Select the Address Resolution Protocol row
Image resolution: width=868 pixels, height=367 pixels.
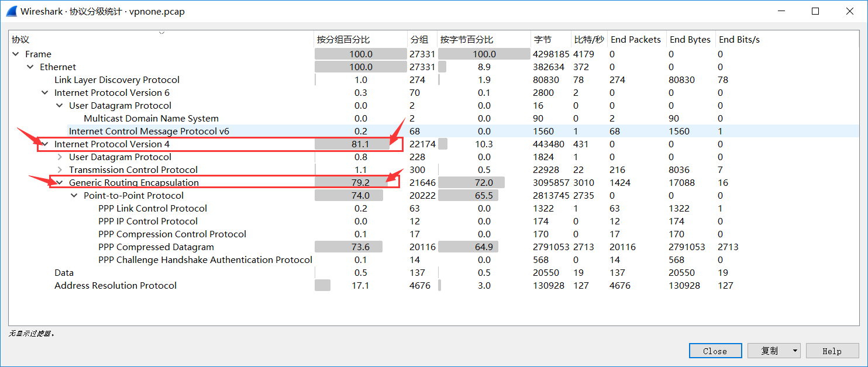[115, 286]
